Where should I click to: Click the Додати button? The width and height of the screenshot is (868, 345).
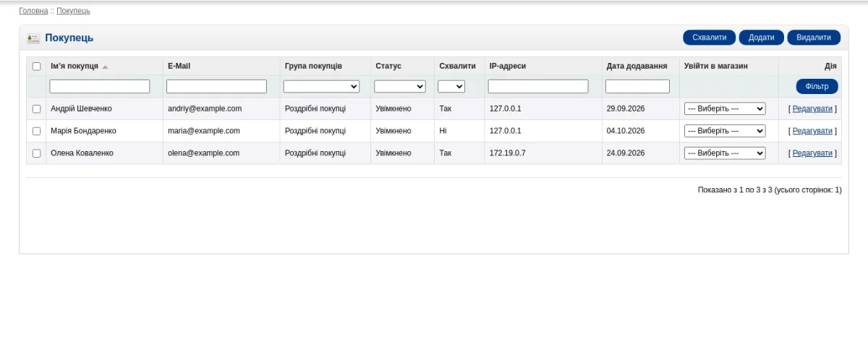(x=762, y=38)
